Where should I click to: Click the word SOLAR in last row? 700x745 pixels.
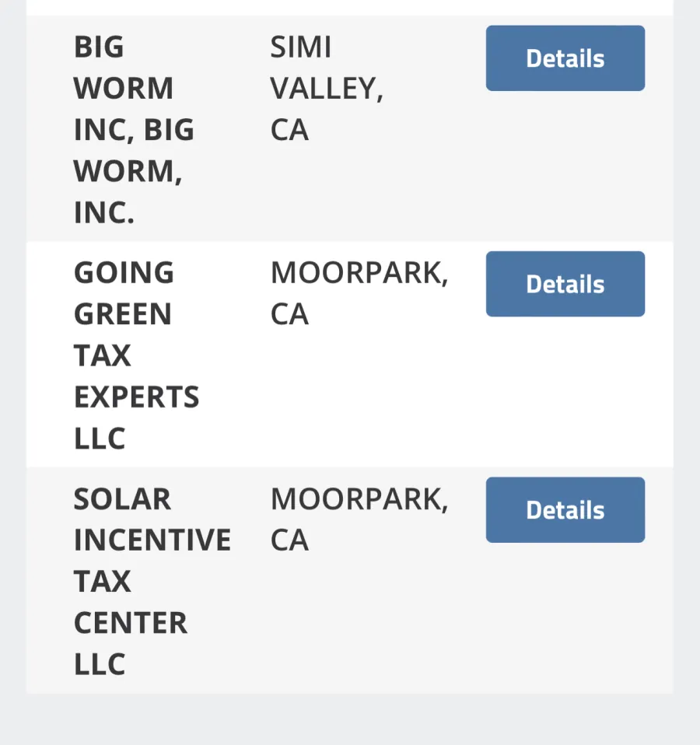[122, 499]
